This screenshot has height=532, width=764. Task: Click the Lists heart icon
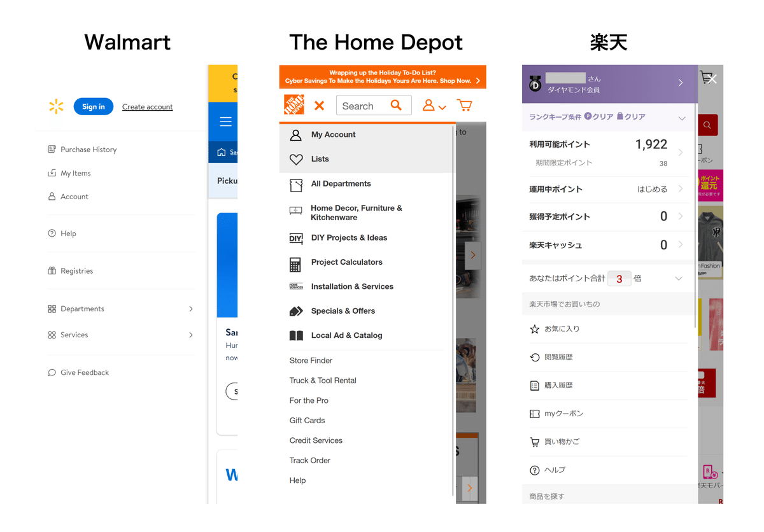point(296,159)
